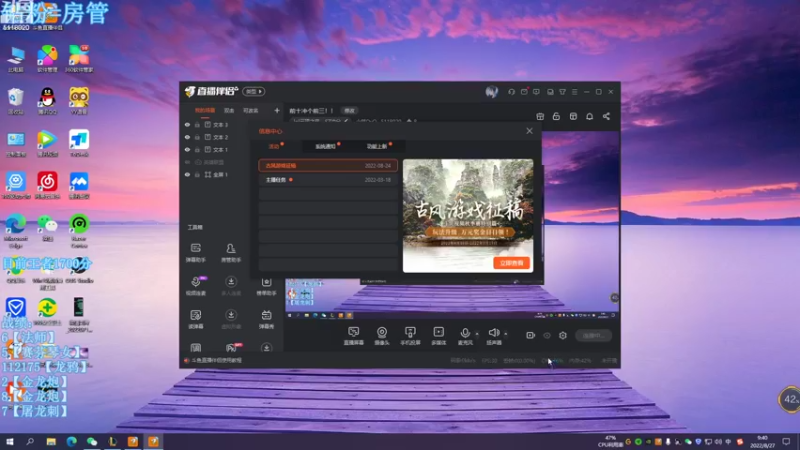Click the bell notification icon above preview
Screen dimensions: 800x450
589,116
